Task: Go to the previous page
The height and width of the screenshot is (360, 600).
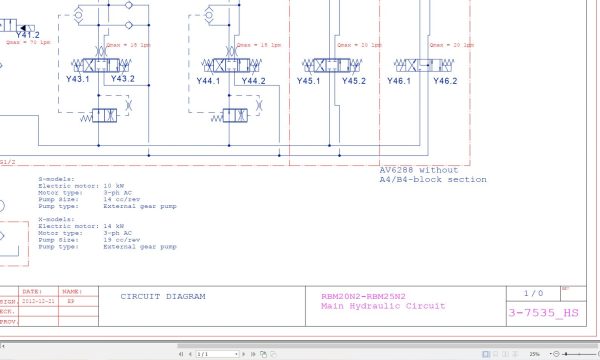Action: tap(190, 354)
